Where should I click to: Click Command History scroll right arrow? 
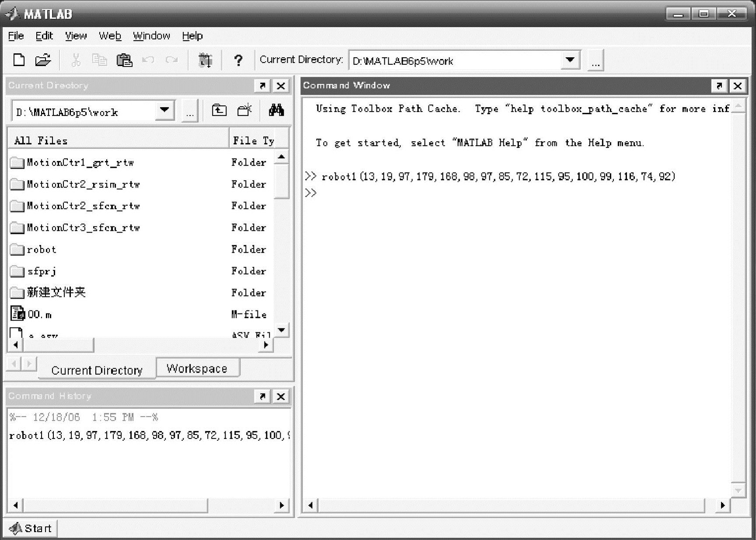(x=282, y=505)
